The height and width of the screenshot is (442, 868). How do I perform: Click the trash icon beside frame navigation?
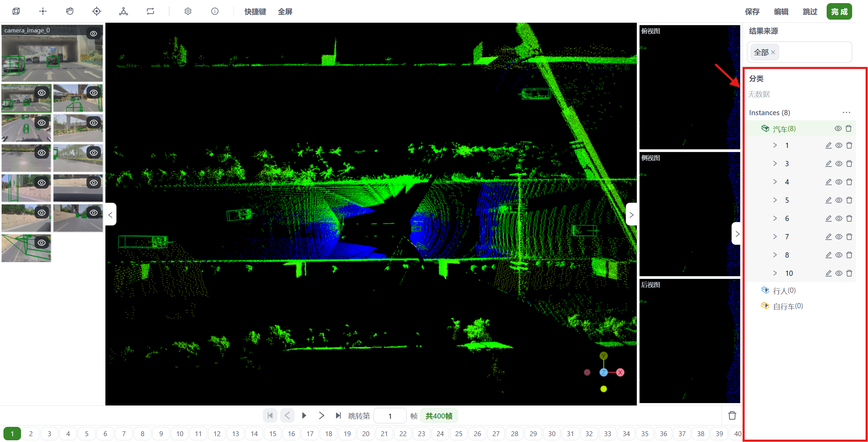(x=732, y=415)
